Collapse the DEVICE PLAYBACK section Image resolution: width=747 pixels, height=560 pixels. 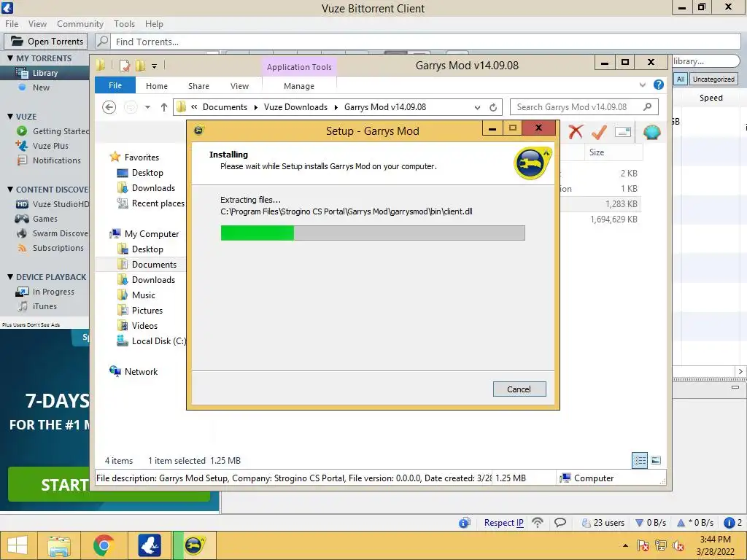click(10, 277)
